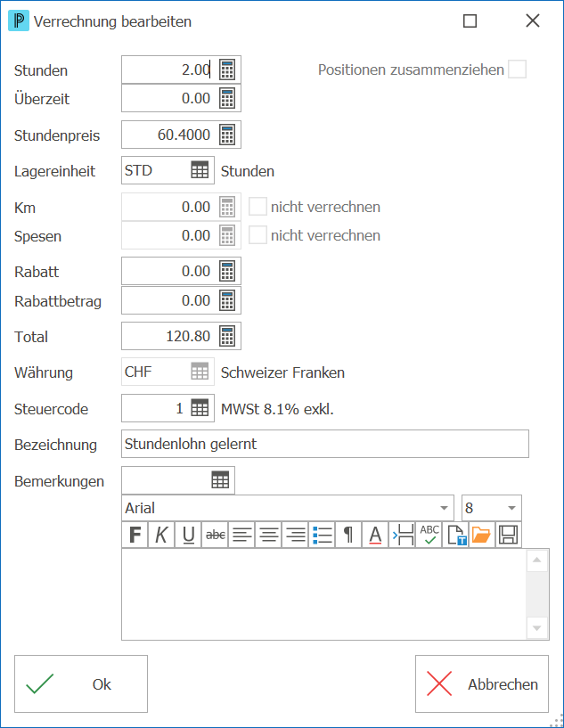Open file with orange folder icon

[x=481, y=535]
